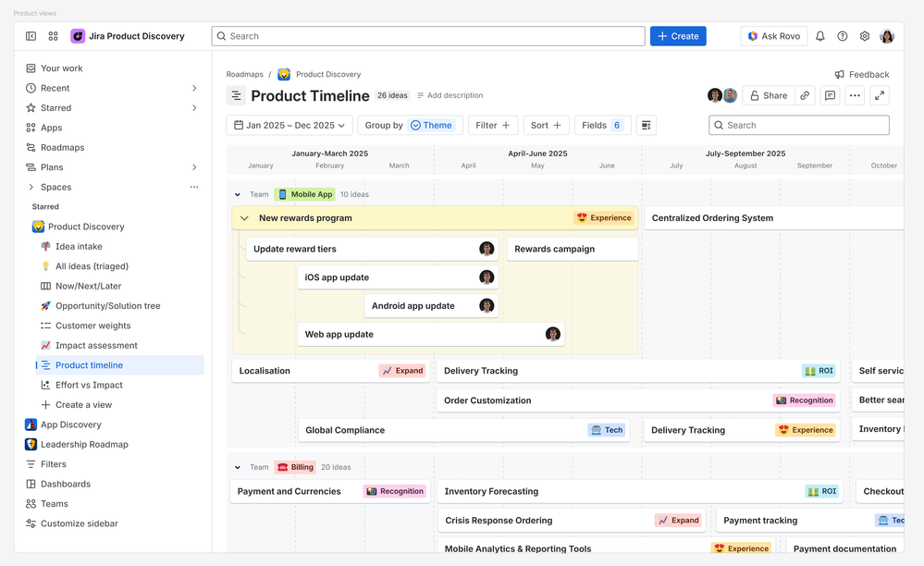Viewport: 924px width, 566px height.
Task: Open the Fields 6 button
Action: (x=602, y=125)
